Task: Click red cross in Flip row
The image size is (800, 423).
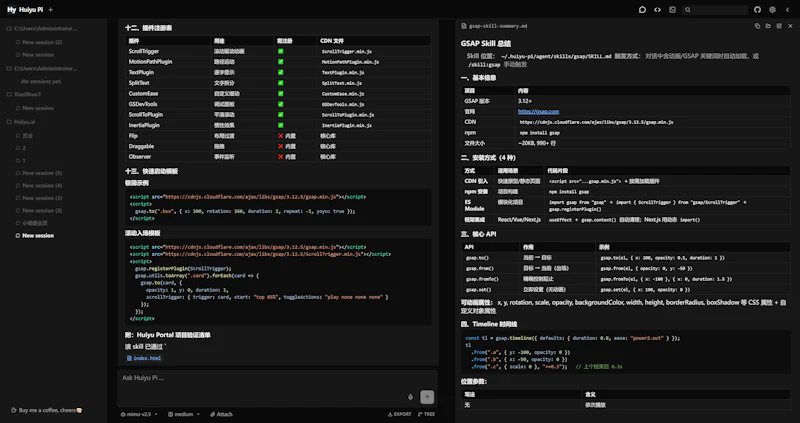Action: point(281,136)
